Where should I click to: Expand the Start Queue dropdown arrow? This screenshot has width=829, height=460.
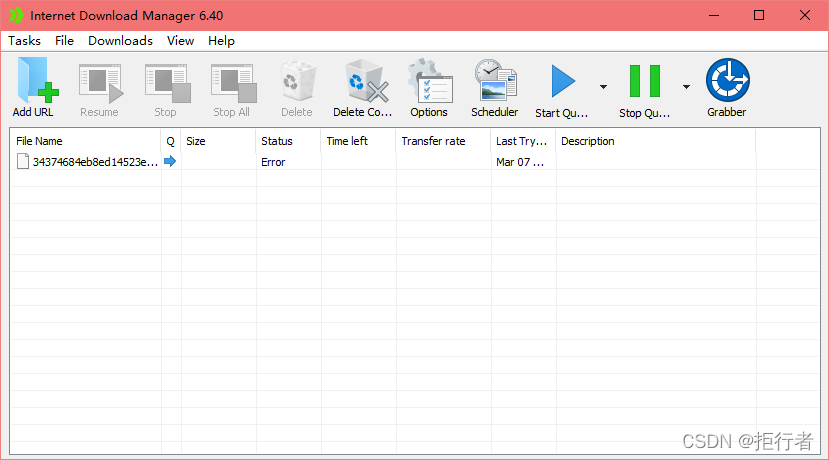(x=603, y=87)
